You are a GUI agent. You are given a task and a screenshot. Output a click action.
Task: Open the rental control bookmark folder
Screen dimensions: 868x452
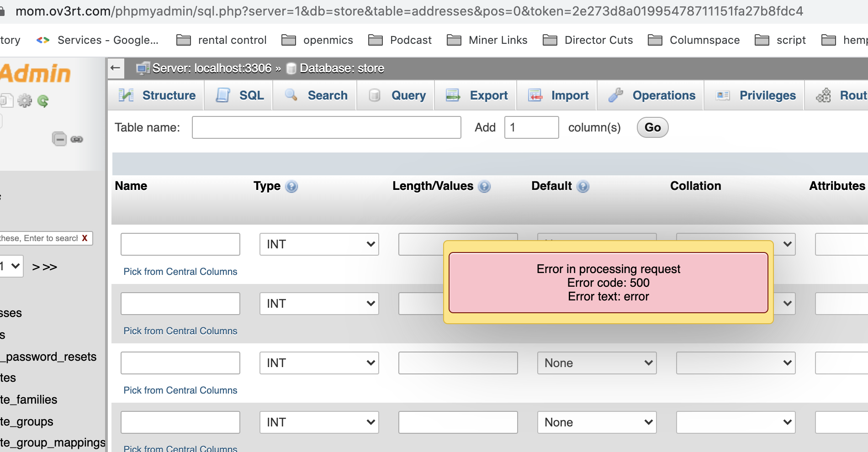coord(222,40)
